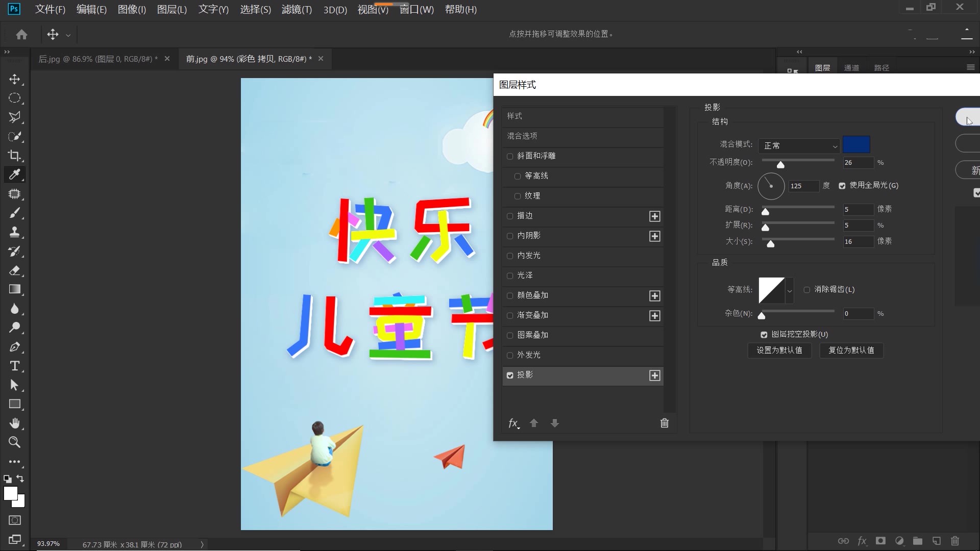
Task: Select the Gradient tool
Action: [x=14, y=289]
